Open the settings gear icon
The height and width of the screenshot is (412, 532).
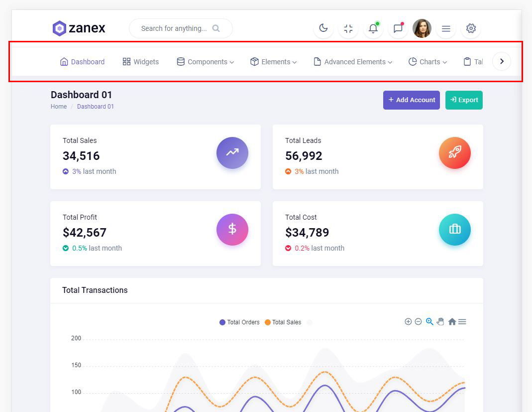471,28
